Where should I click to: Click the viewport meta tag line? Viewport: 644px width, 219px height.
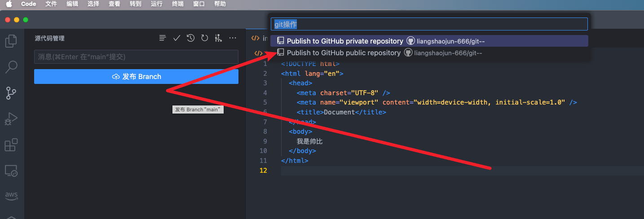(x=437, y=102)
